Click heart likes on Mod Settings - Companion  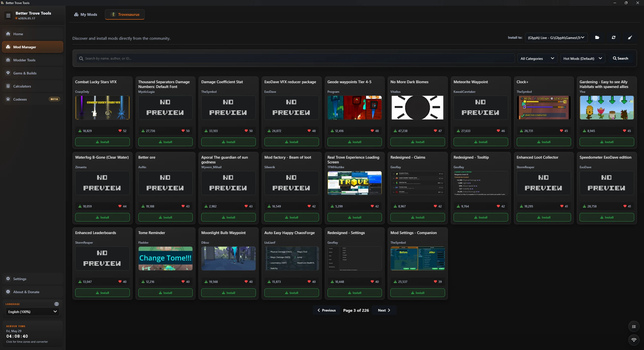[x=438, y=282]
